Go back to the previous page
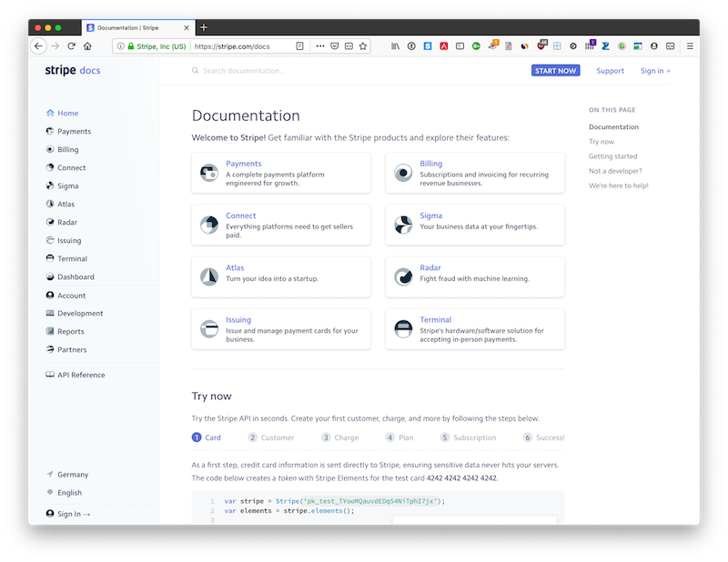Viewport: 728px width, 562px height. [x=38, y=46]
